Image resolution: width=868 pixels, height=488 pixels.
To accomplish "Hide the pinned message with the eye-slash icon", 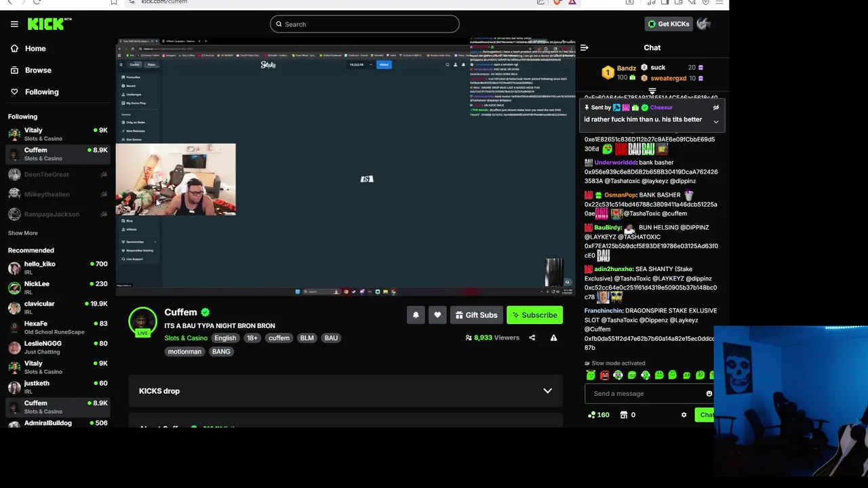I will pyautogui.click(x=715, y=107).
